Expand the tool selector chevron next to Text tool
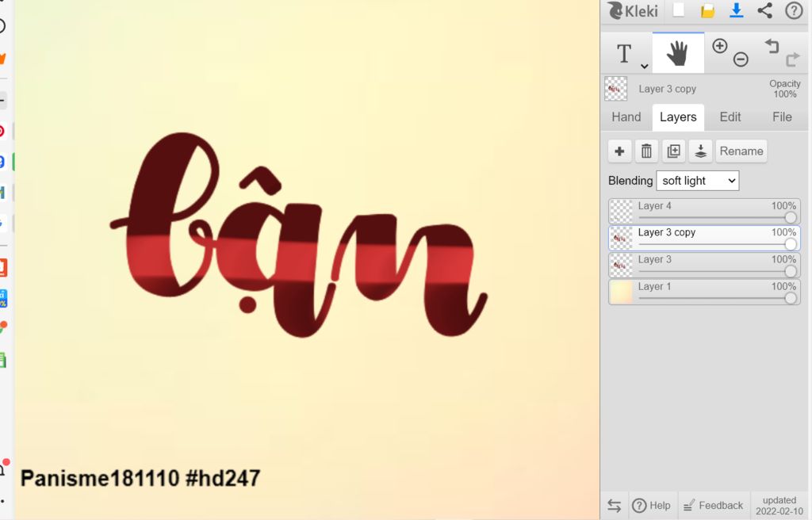 tap(644, 66)
